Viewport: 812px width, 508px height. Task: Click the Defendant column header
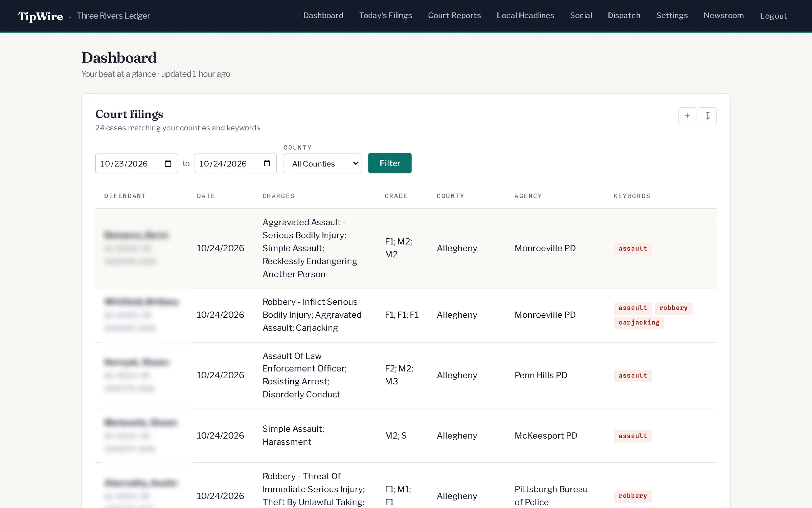tap(125, 196)
